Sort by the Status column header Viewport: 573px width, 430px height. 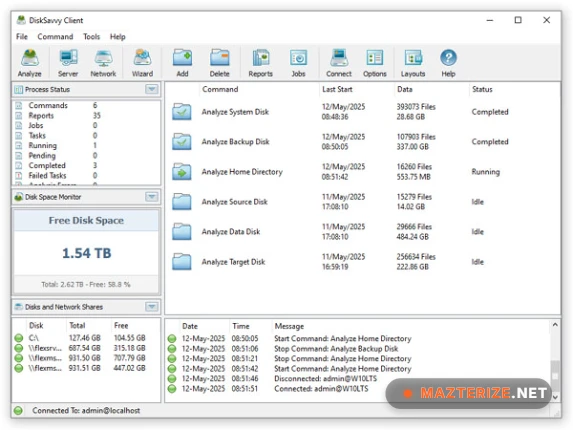482,89
